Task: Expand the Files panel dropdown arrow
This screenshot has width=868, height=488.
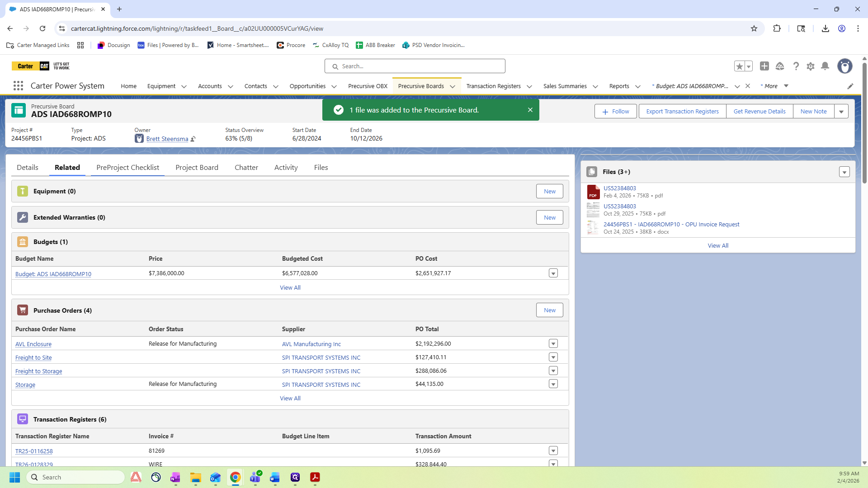Action: (844, 172)
